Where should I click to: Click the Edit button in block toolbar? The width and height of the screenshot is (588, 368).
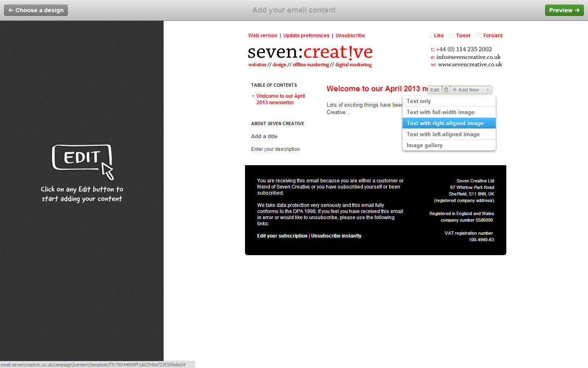[x=434, y=90]
